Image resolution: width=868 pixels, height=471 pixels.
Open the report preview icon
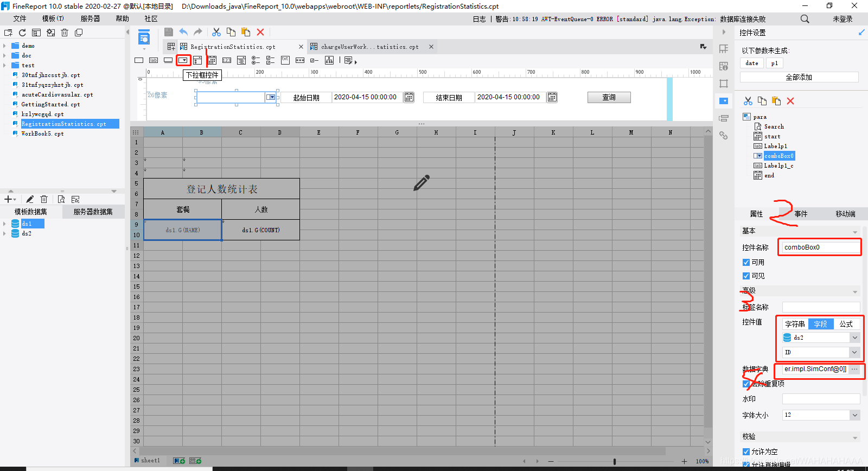coord(144,38)
